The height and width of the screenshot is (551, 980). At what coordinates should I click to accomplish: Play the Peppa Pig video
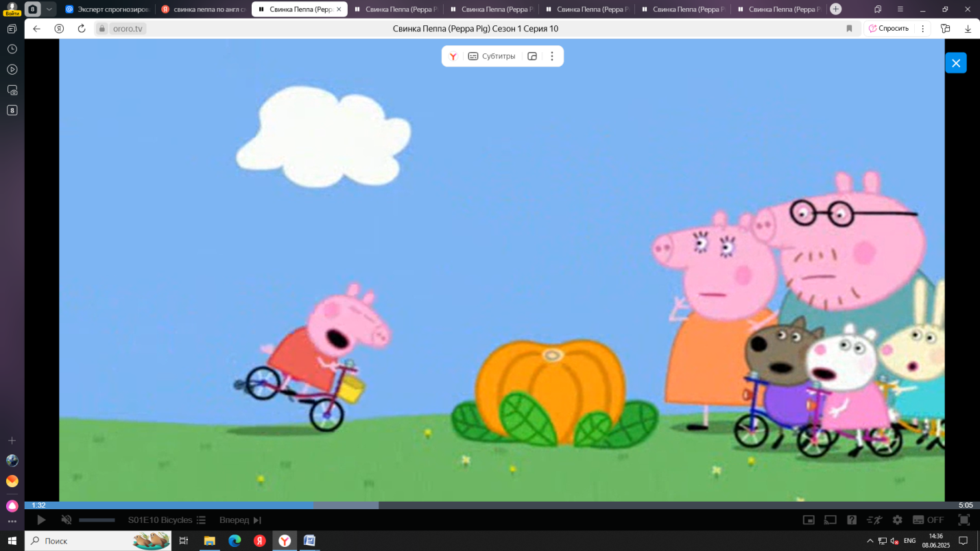click(41, 520)
